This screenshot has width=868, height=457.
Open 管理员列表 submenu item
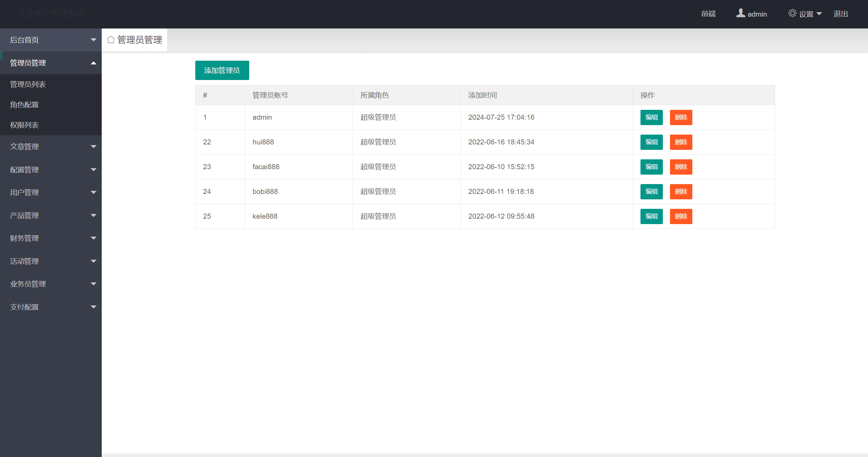pyautogui.click(x=28, y=84)
